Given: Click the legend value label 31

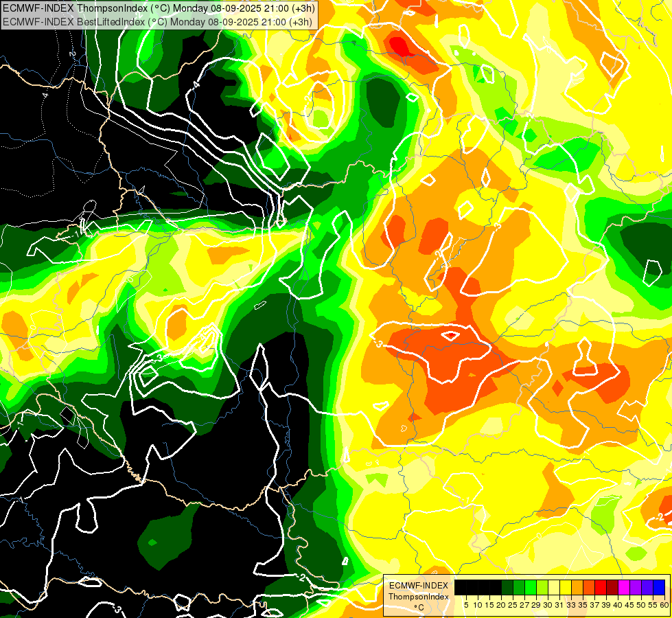Looking at the screenshot, I should click(x=559, y=605).
